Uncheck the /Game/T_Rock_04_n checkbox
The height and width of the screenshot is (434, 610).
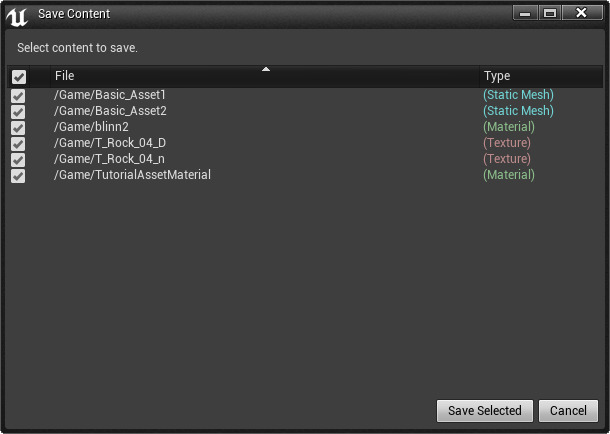coord(18,159)
